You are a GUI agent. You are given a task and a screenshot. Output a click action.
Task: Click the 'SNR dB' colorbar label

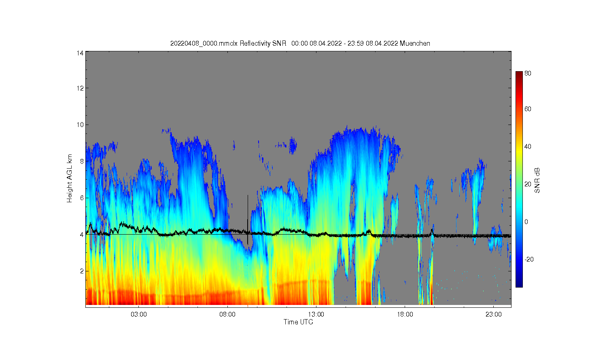537,180
